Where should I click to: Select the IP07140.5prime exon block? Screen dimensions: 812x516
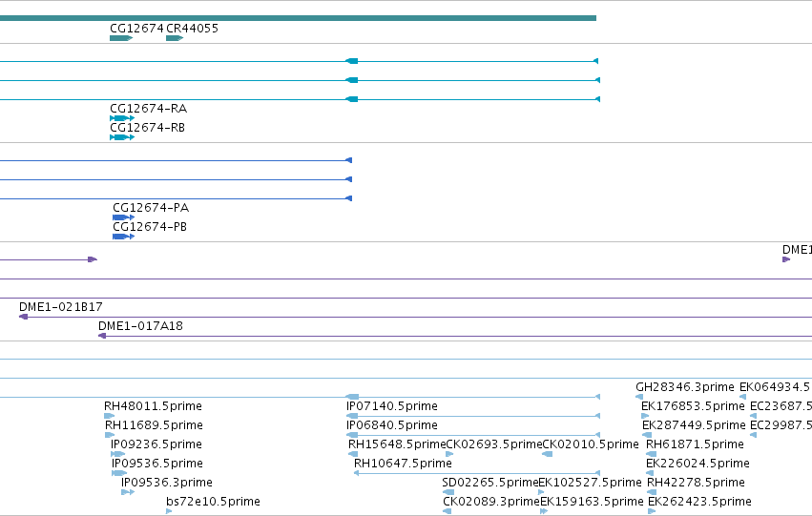(352, 416)
